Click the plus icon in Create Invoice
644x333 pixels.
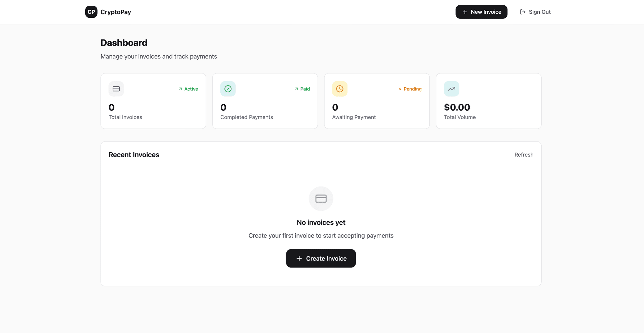299,258
